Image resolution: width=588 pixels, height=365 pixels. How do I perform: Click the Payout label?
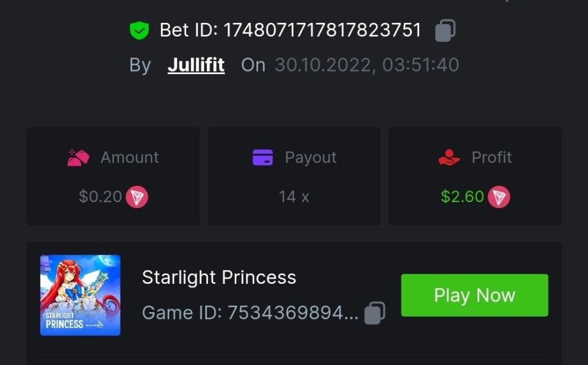[310, 158]
